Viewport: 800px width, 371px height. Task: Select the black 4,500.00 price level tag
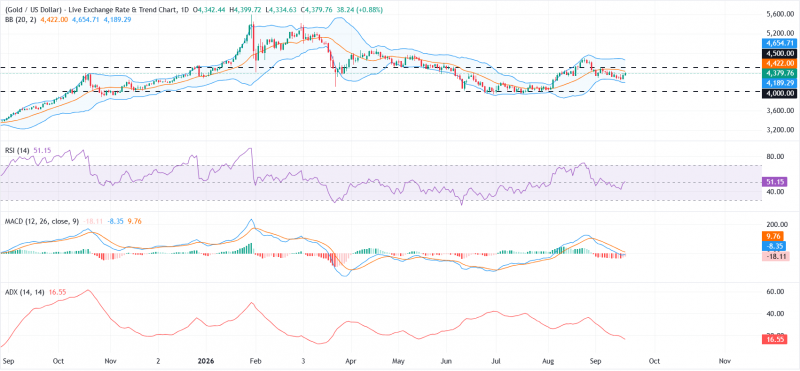point(779,54)
